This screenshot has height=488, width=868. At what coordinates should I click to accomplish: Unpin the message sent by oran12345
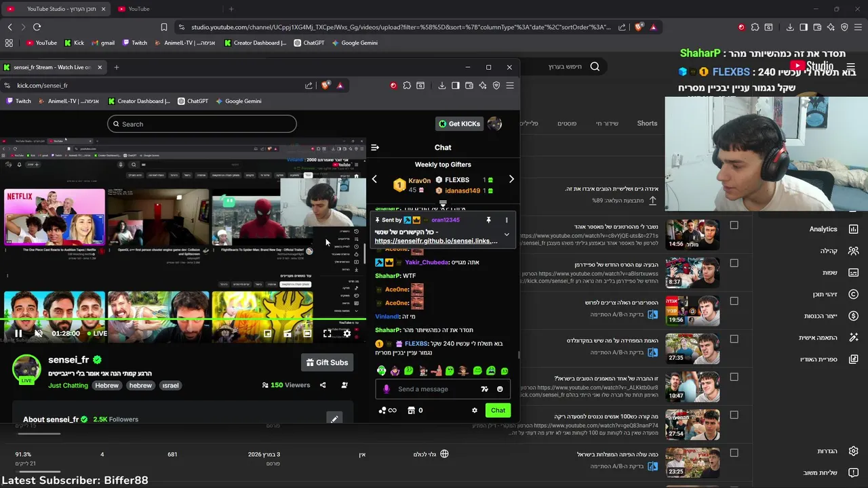click(488, 220)
